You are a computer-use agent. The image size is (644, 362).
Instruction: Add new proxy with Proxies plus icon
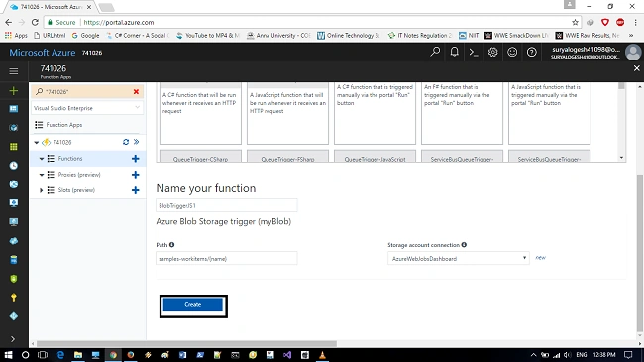(135, 175)
